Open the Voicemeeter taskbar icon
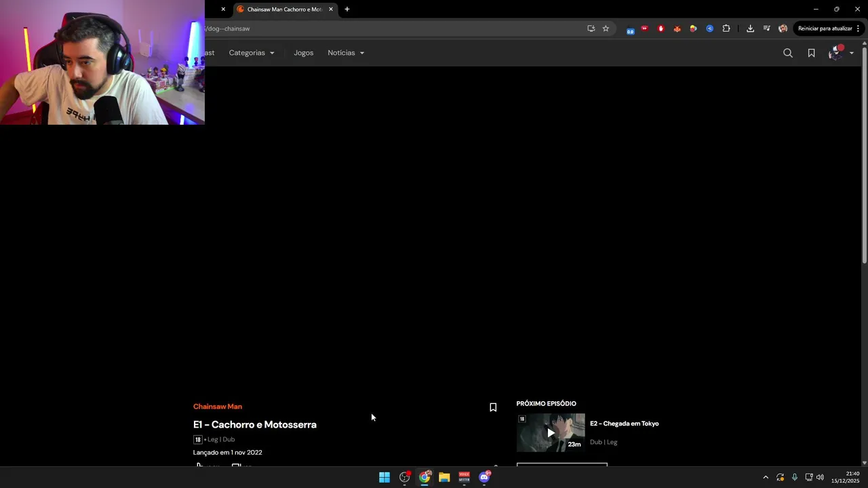 (x=465, y=477)
